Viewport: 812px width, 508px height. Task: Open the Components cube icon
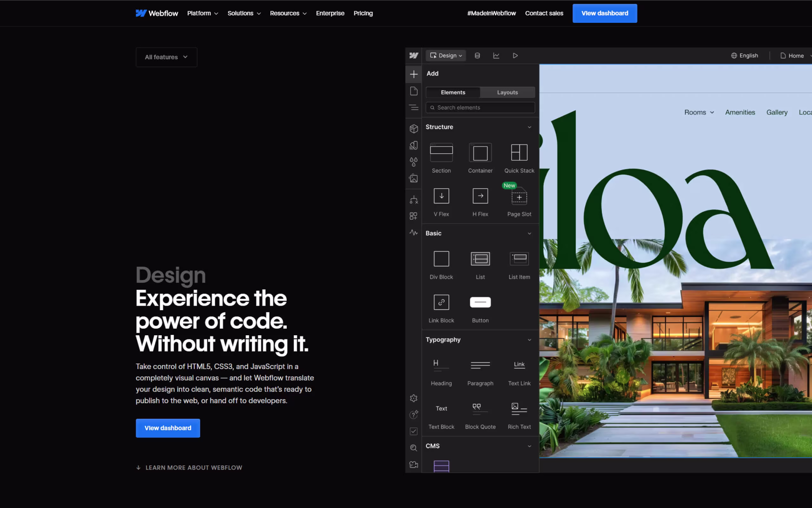[414, 129]
